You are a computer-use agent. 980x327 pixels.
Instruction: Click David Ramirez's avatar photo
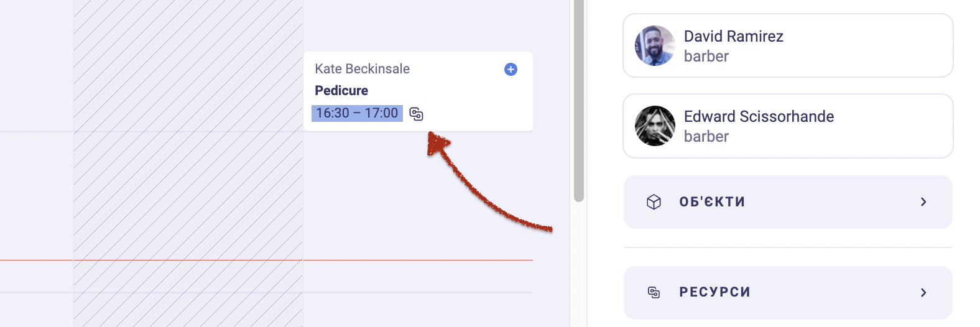(x=655, y=45)
